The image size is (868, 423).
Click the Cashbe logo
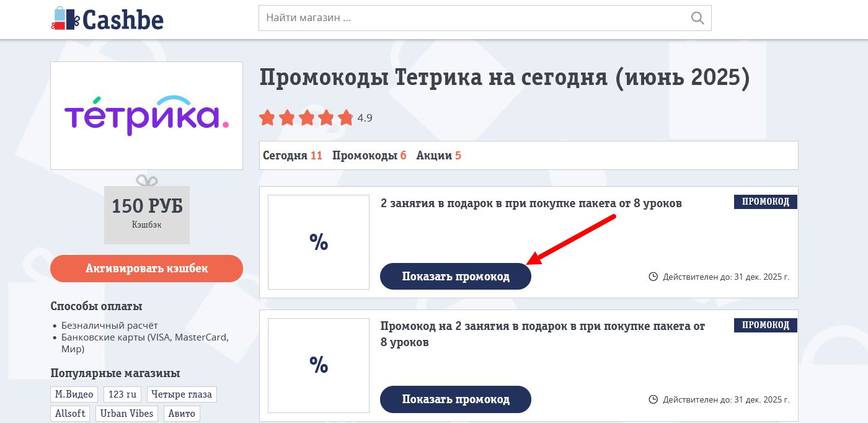107,19
